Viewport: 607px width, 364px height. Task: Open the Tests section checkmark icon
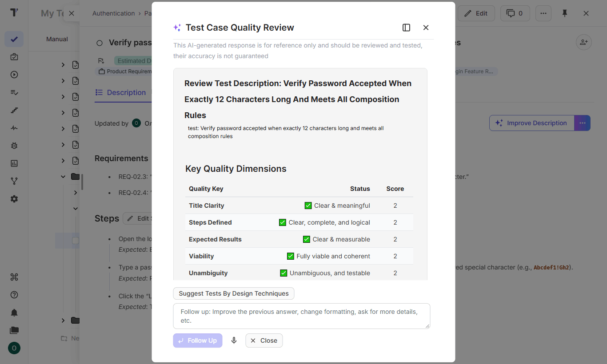coord(14,39)
